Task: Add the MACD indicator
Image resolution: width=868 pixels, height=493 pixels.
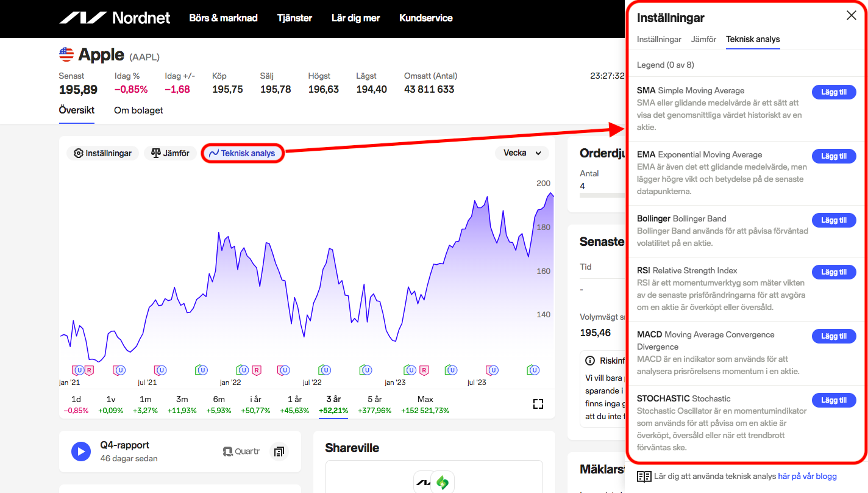Action: click(x=833, y=336)
